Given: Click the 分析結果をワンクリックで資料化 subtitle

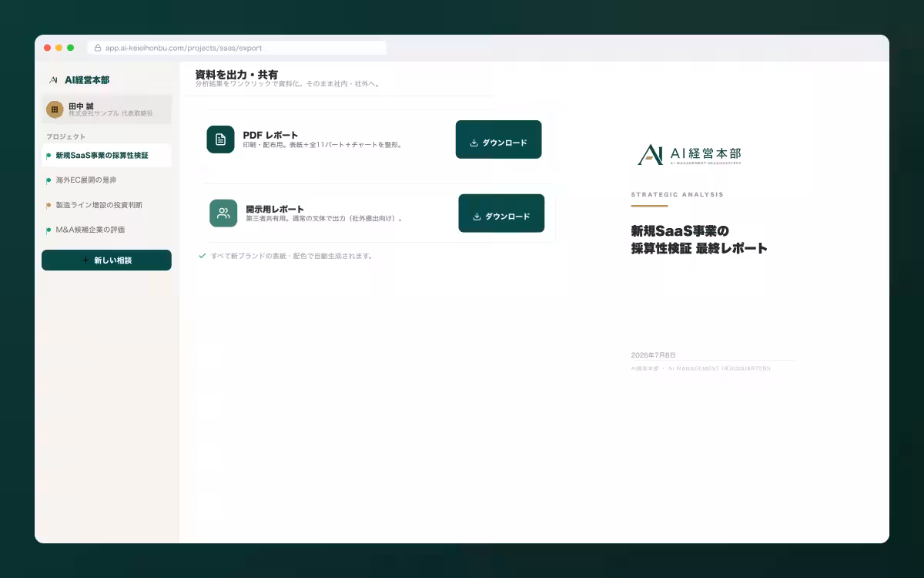Looking at the screenshot, I should [288, 84].
